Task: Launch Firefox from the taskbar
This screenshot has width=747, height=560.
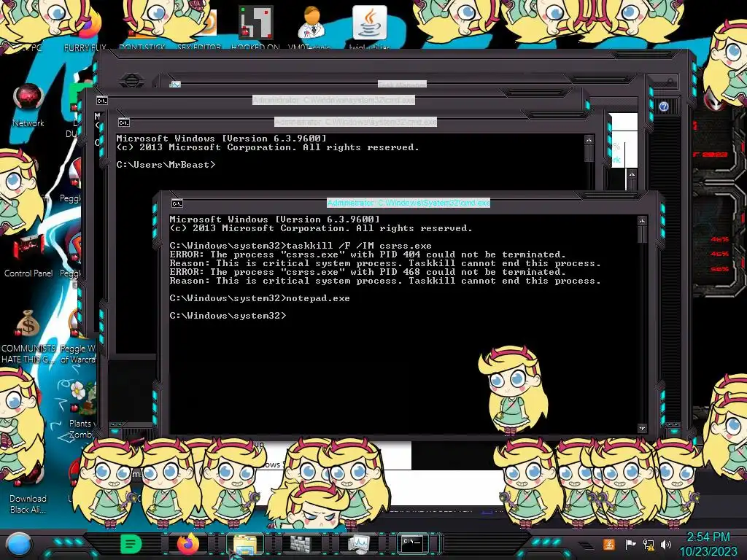Action: (188, 544)
